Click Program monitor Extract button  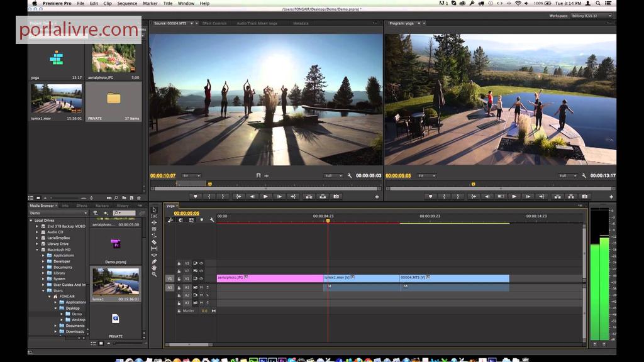click(x=571, y=197)
